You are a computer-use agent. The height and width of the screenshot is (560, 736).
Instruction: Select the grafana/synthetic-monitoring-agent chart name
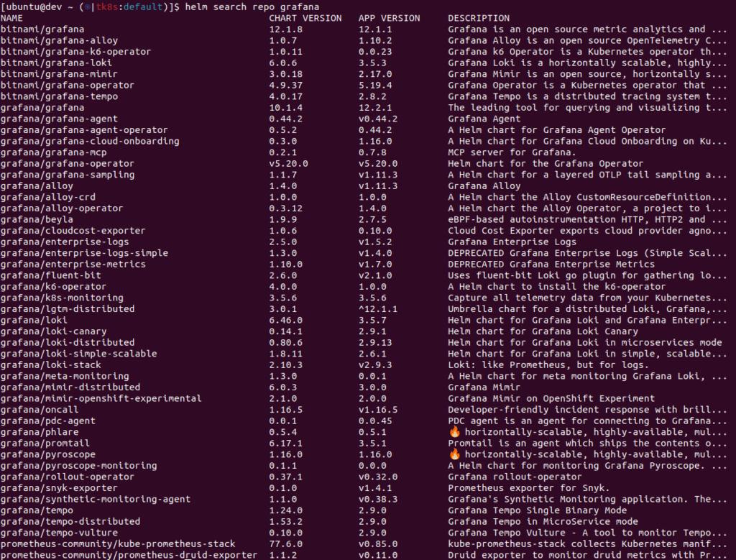[x=96, y=499]
